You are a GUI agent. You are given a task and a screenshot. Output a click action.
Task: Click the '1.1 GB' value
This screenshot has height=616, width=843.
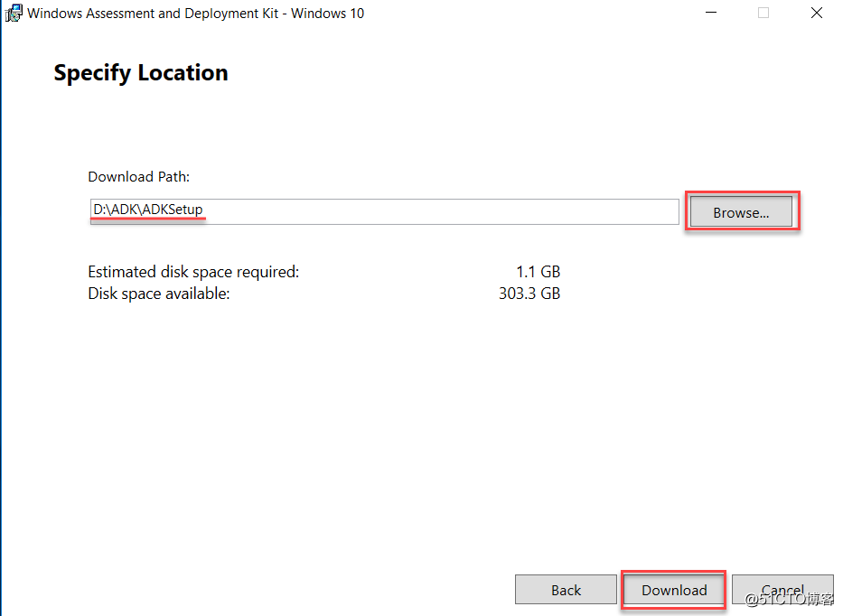pyautogui.click(x=539, y=272)
